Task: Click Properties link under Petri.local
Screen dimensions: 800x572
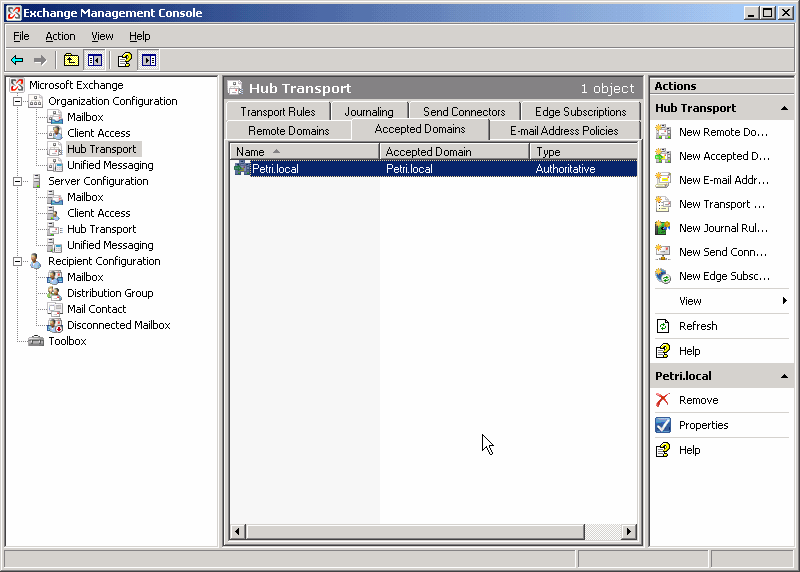Action: [704, 425]
